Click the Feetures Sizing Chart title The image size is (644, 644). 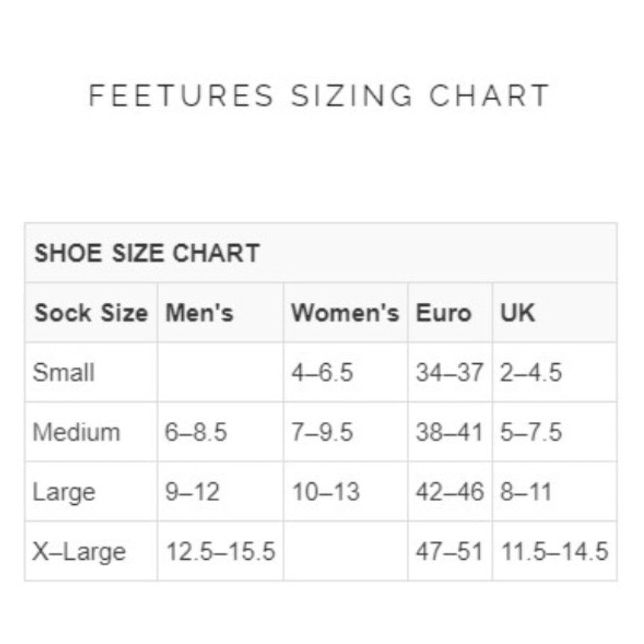point(319,95)
